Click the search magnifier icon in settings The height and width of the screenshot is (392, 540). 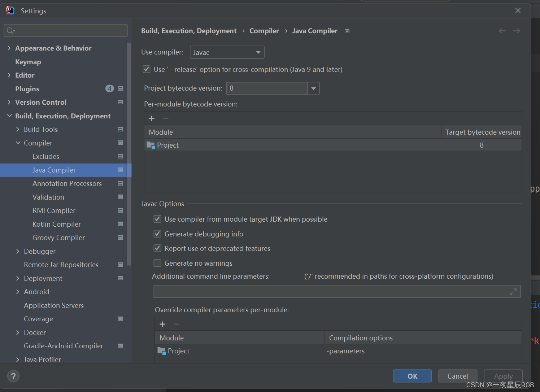click(11, 31)
